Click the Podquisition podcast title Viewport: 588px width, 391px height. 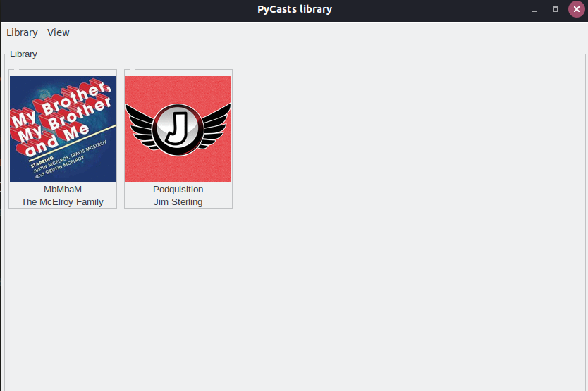coord(178,190)
